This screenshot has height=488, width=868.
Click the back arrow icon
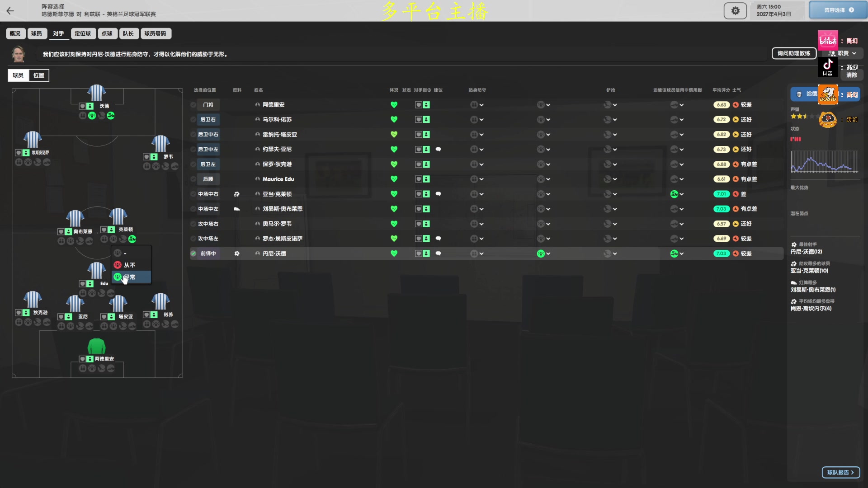click(x=10, y=10)
